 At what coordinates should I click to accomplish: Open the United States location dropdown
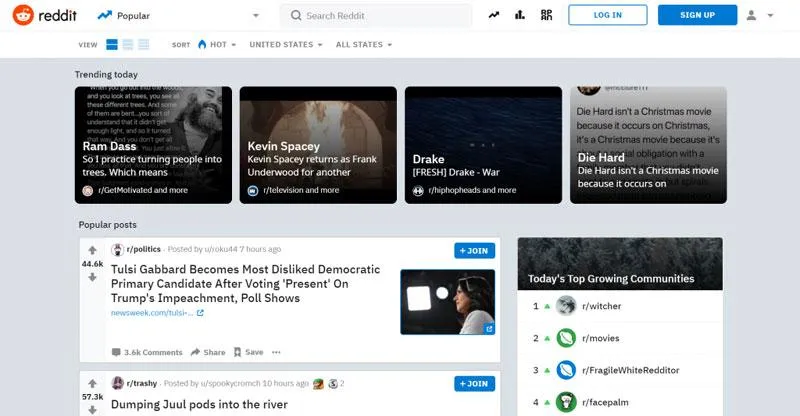[x=286, y=44]
